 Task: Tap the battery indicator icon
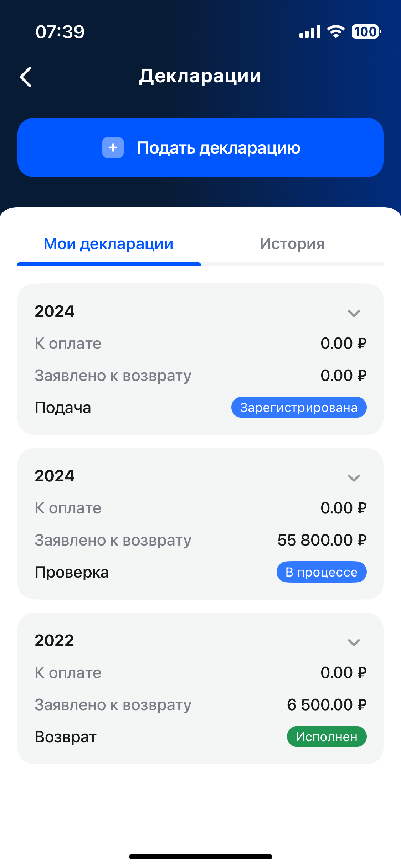point(366,32)
